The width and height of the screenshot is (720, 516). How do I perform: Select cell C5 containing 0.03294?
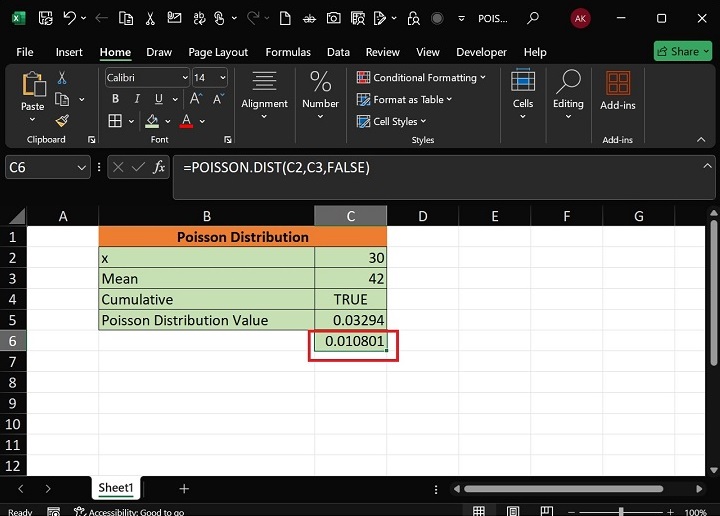[x=350, y=320]
